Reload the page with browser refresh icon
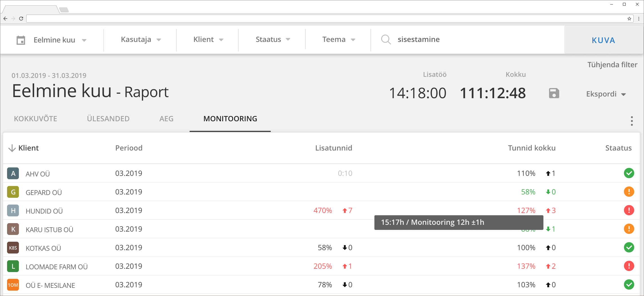Image resolution: width=644 pixels, height=296 pixels. pyautogui.click(x=21, y=19)
